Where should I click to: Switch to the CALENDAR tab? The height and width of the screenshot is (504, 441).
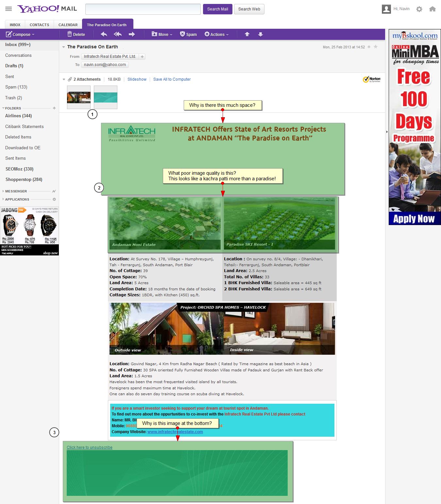tap(68, 25)
